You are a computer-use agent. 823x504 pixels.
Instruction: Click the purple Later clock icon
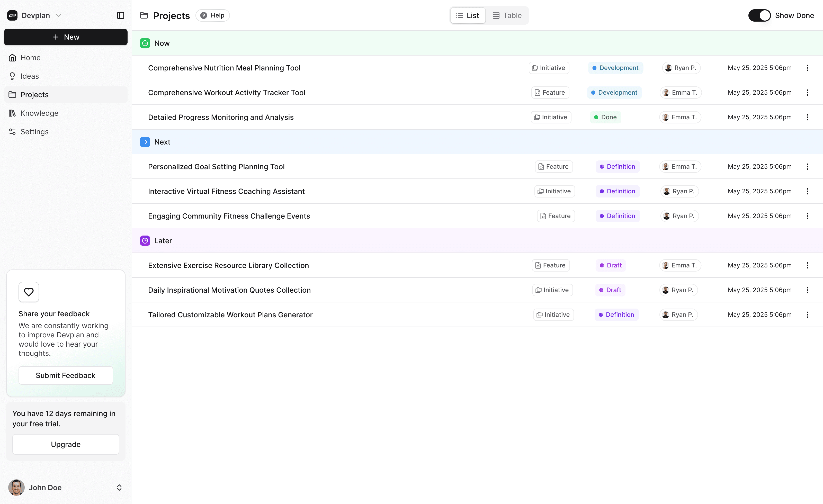click(145, 240)
